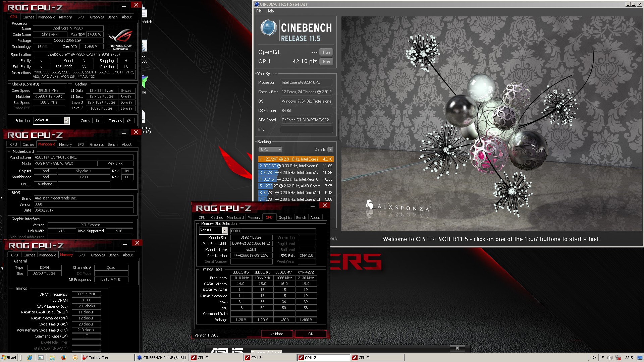This screenshot has height=362, width=644.
Task: Select Memory tab in the SPD CPU-Z window
Action: pyautogui.click(x=254, y=218)
